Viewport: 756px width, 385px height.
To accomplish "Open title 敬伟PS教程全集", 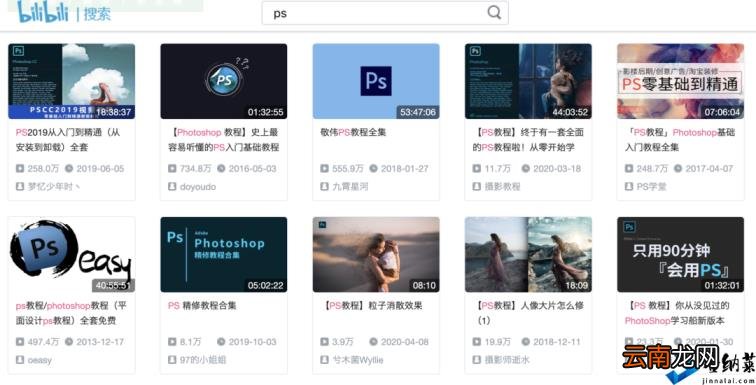I will pos(353,132).
